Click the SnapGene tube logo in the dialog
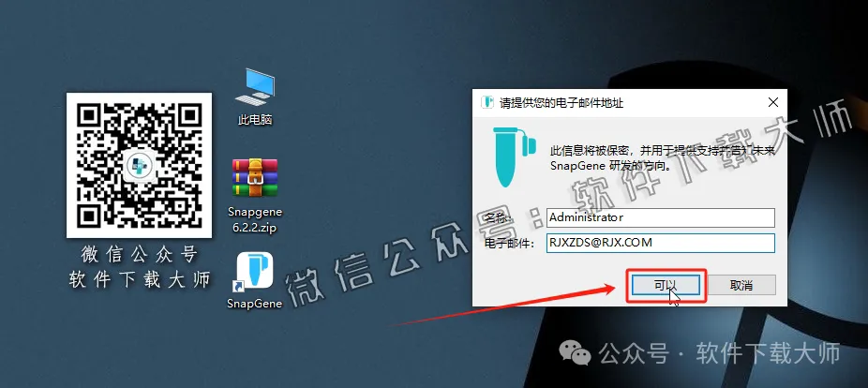 (515, 157)
